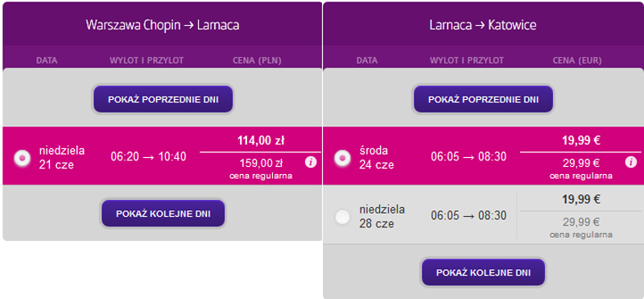Show next days for Larnaca → Katowice
The height and width of the screenshot is (299, 644).
[484, 272]
